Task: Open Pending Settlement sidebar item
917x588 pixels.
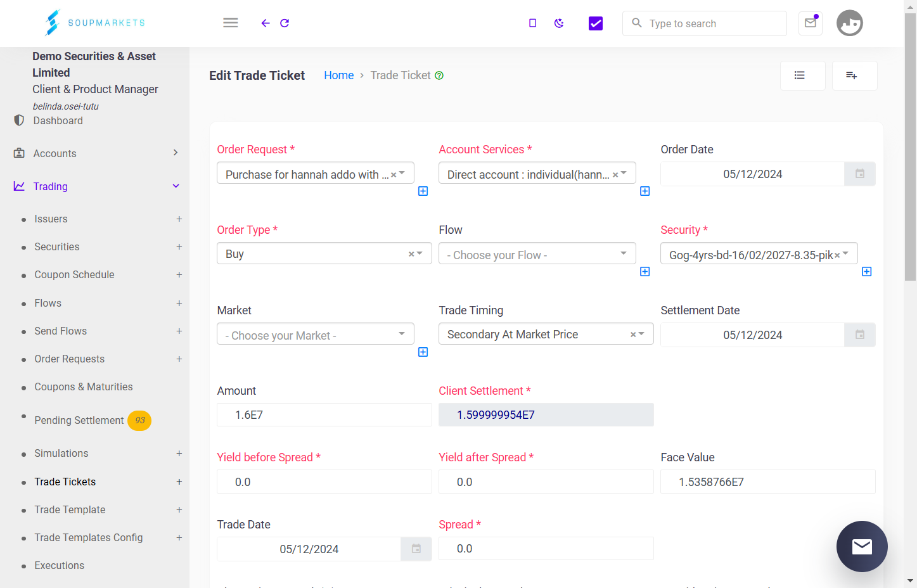Action: (x=79, y=420)
